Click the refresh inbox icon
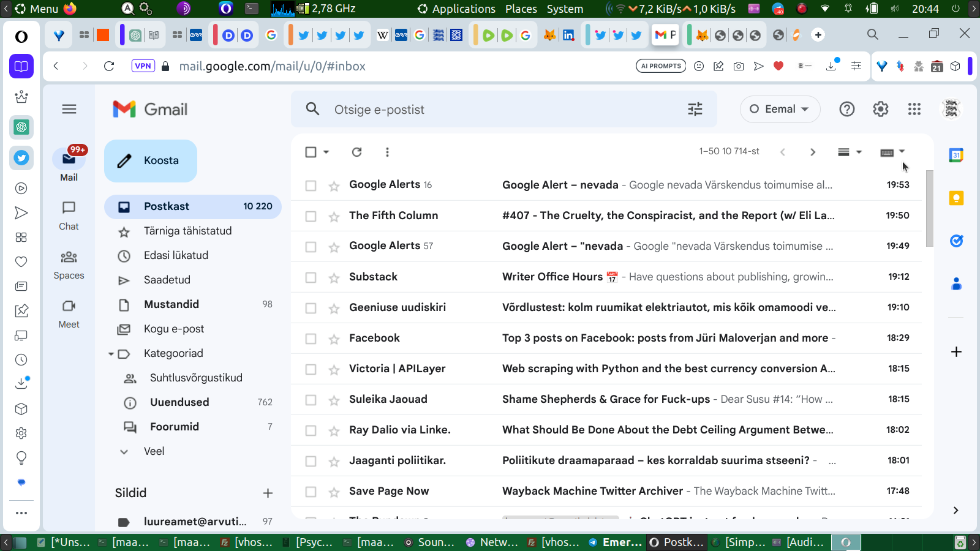 [356, 152]
